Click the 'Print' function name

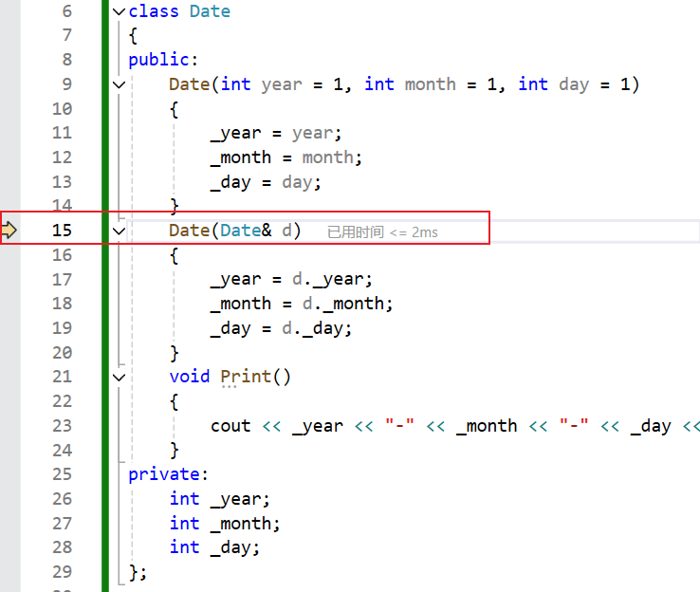[246, 377]
